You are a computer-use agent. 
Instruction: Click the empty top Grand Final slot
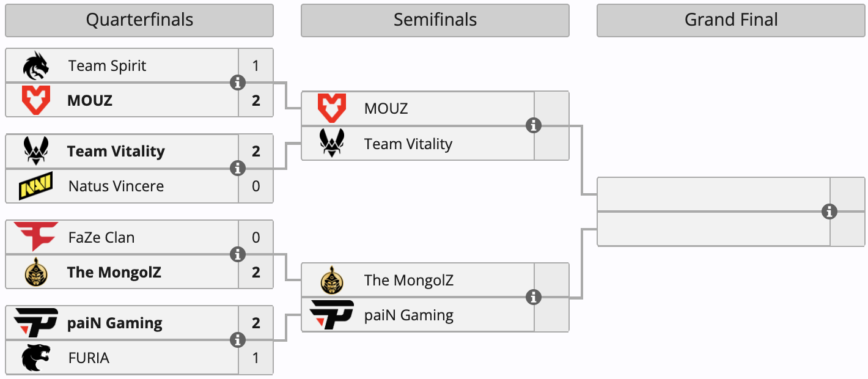(x=713, y=194)
